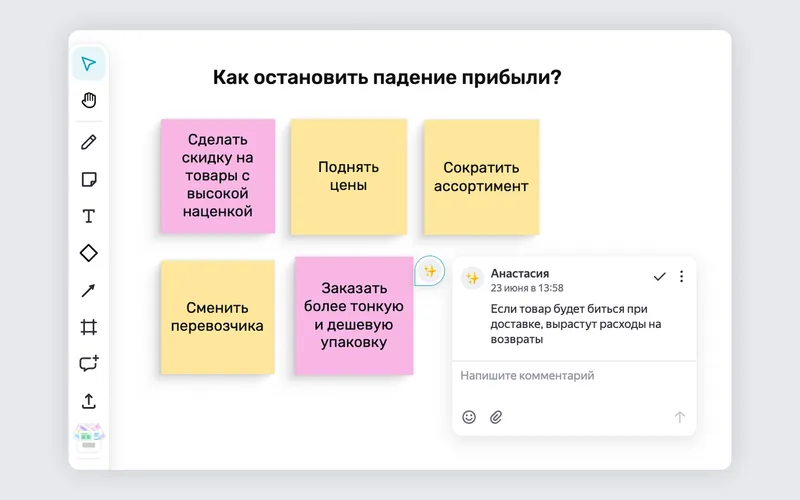Select the yellow note Поднять цены
Viewport: 800px width, 500px height.
click(x=348, y=177)
